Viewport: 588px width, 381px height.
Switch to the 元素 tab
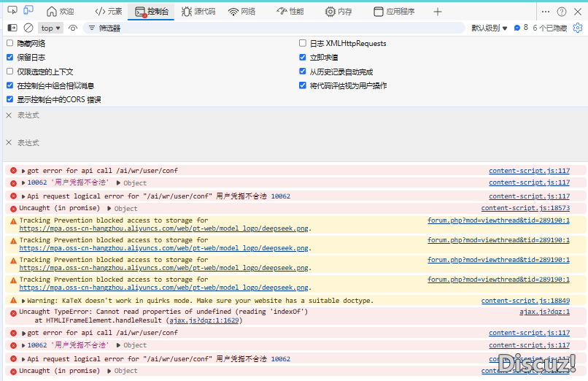(109, 12)
